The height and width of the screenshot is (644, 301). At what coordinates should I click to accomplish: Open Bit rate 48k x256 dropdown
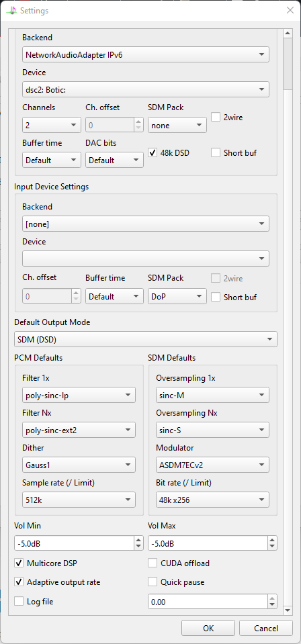(x=212, y=500)
